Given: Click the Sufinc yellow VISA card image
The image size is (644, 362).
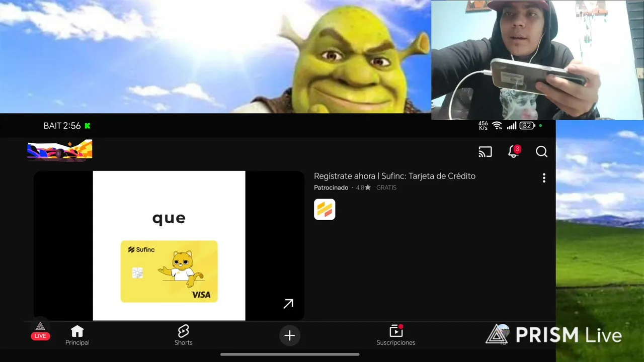Looking at the screenshot, I should pyautogui.click(x=169, y=271).
